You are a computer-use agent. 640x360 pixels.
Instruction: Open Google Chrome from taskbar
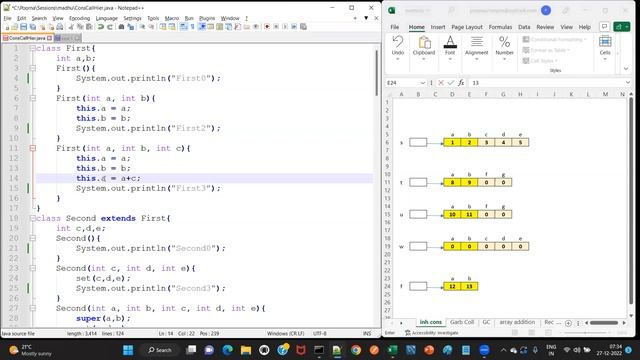[356, 350]
